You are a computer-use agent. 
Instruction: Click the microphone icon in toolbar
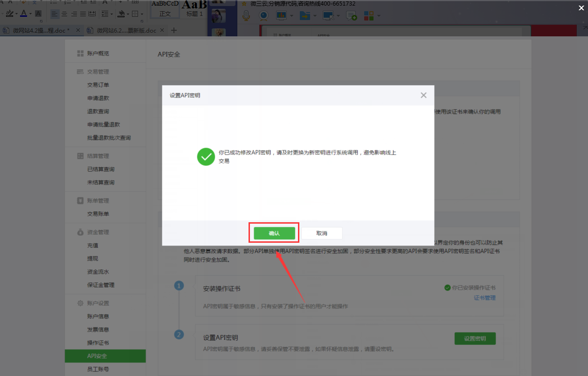[x=247, y=16]
